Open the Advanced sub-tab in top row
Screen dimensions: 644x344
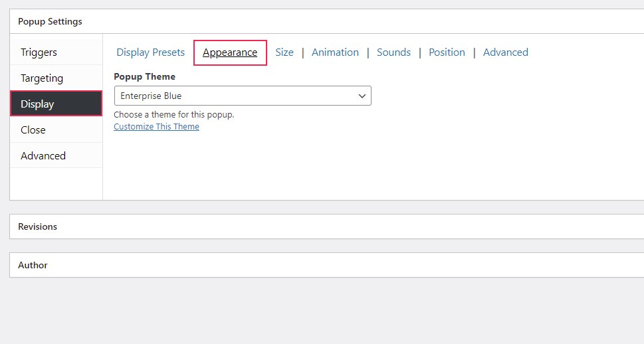click(505, 52)
